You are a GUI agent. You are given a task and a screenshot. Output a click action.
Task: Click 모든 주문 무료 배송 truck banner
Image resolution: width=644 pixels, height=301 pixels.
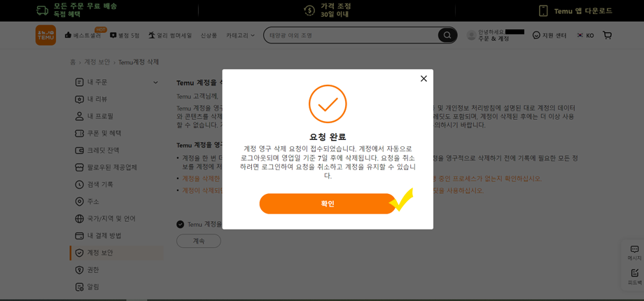[x=77, y=10]
